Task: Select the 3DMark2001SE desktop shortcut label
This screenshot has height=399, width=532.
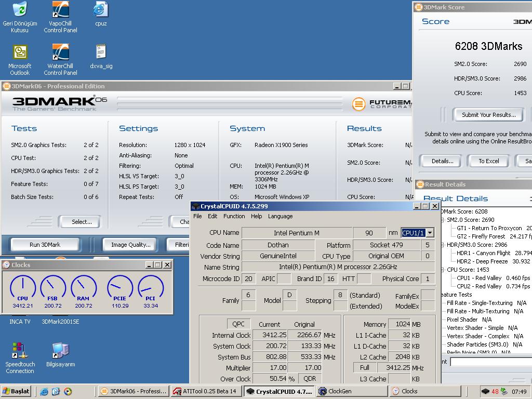Action: tap(60, 322)
